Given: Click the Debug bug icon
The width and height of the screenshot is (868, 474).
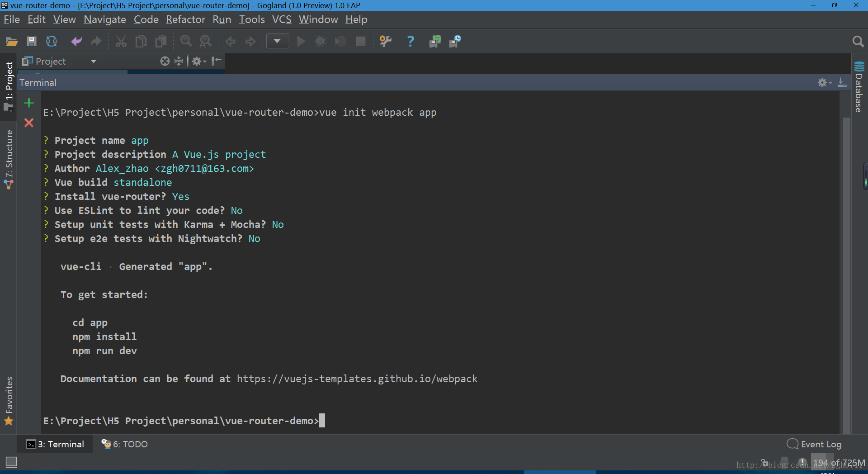Looking at the screenshot, I should pos(321,42).
